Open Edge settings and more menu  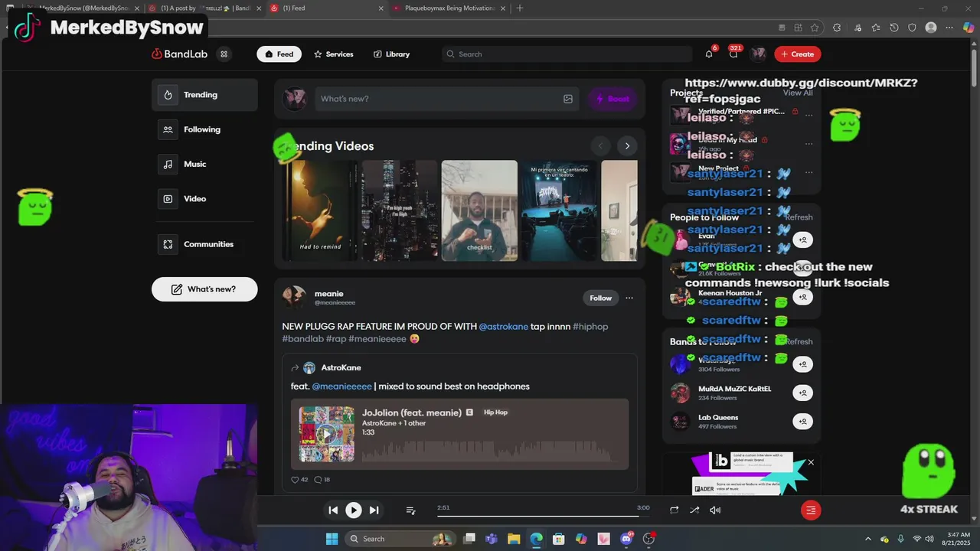[950, 28]
